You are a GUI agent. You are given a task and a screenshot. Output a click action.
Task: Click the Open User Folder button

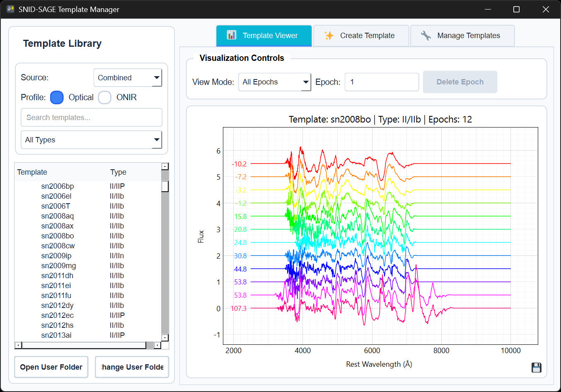51,367
